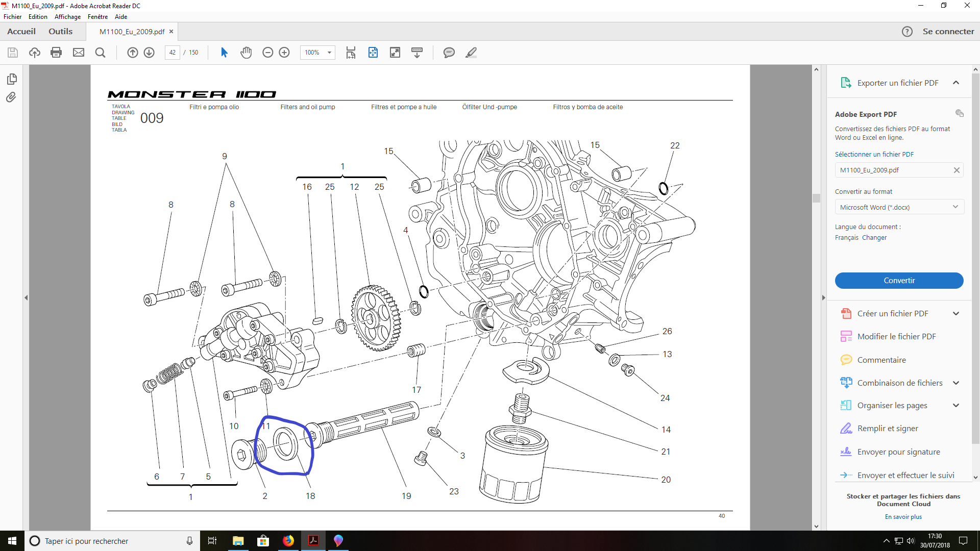Open the Find text search icon
This screenshot has height=551, width=980.
tap(101, 53)
